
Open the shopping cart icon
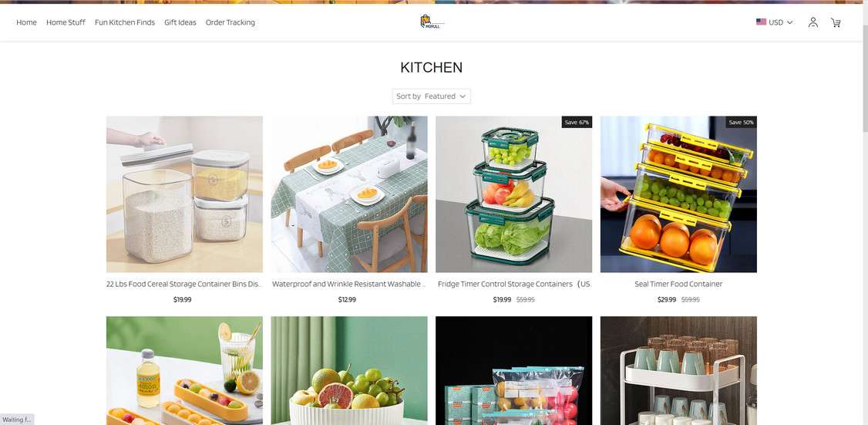coord(836,22)
